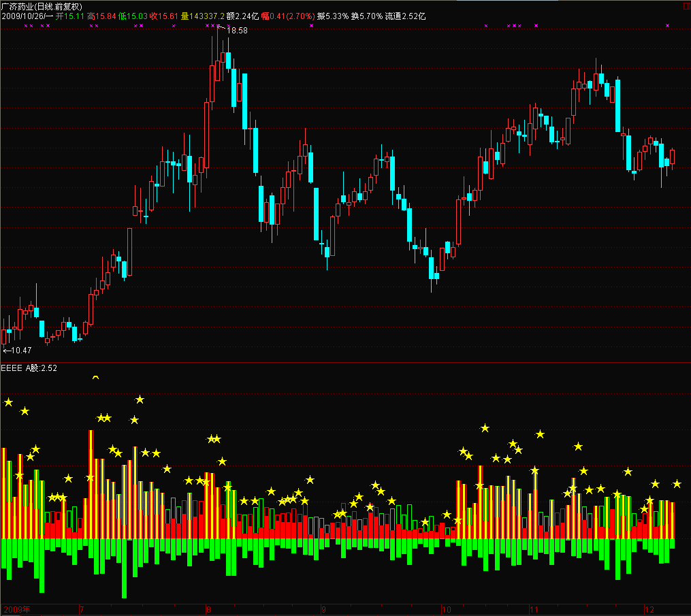Click month 9 on the time axis
This screenshot has height=616, width=691.
pyautogui.click(x=323, y=610)
